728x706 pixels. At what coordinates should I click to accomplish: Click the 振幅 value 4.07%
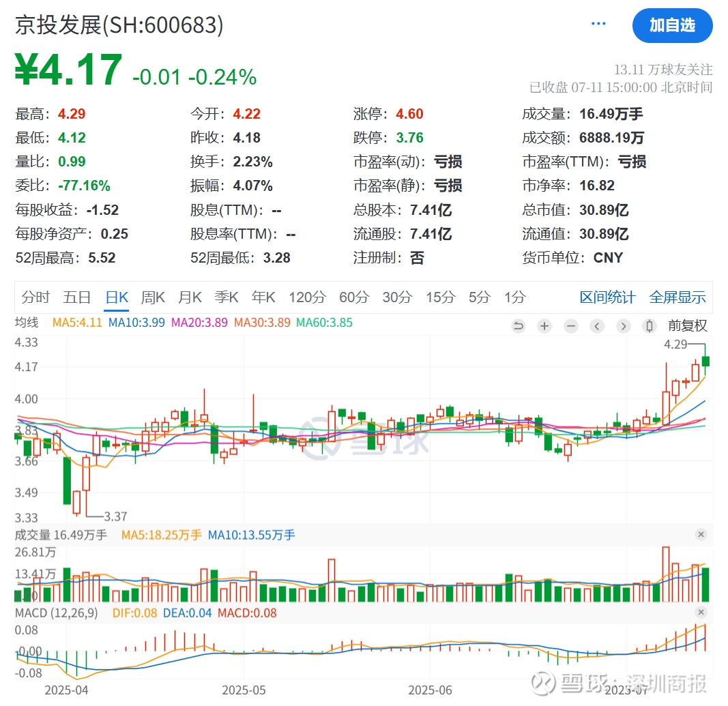(252, 186)
